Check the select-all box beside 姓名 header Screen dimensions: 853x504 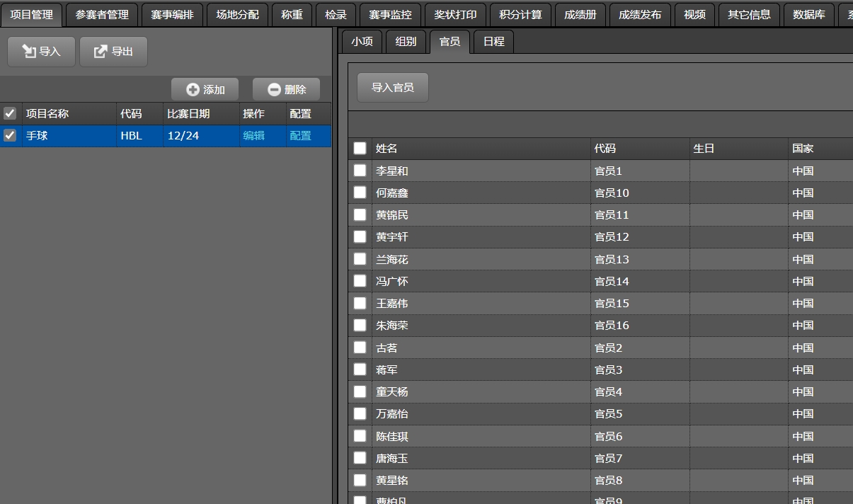pos(360,148)
